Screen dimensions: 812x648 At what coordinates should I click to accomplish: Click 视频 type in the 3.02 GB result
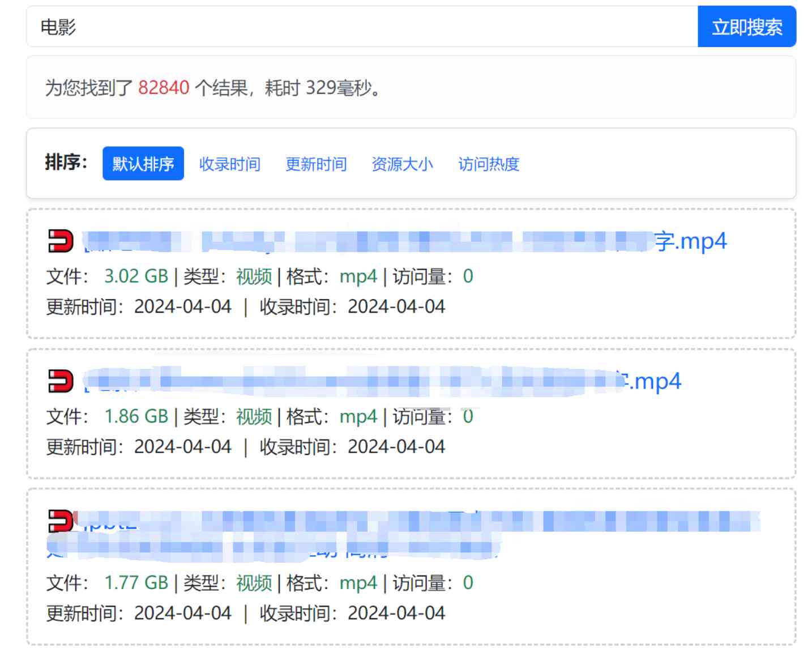tap(254, 276)
